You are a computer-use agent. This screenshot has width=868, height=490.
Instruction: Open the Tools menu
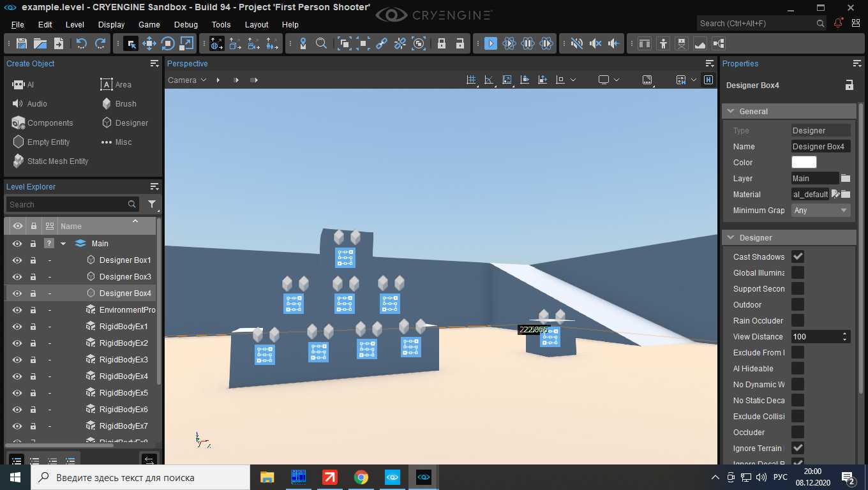pyautogui.click(x=221, y=24)
